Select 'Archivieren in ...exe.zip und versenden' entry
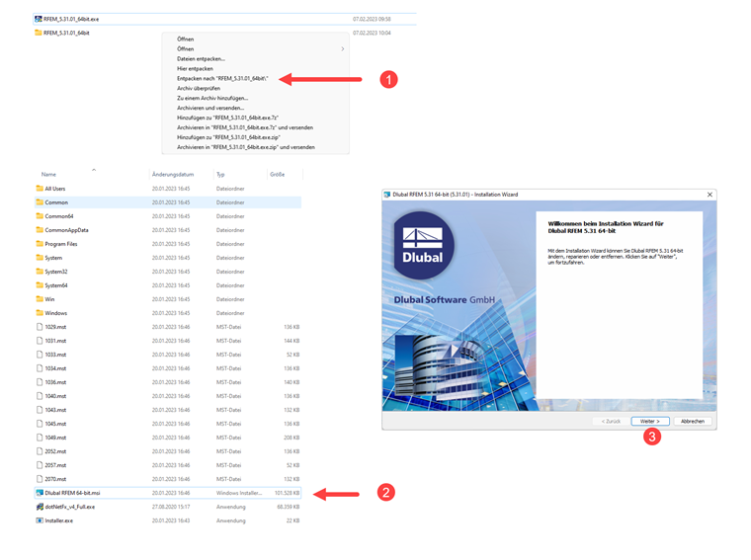The width and height of the screenshot is (751, 560). (246, 147)
